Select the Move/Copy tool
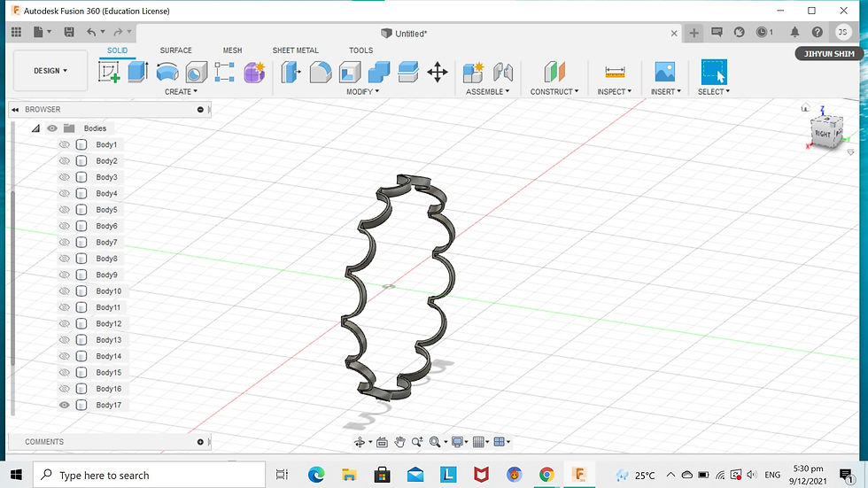The width and height of the screenshot is (868, 488). (x=438, y=72)
